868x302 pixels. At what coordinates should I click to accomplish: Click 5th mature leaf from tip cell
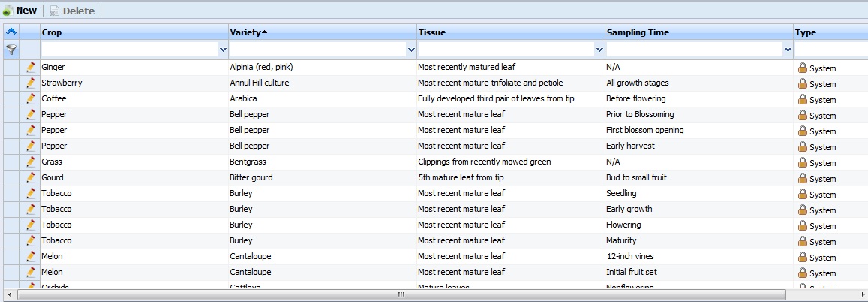tap(510, 178)
